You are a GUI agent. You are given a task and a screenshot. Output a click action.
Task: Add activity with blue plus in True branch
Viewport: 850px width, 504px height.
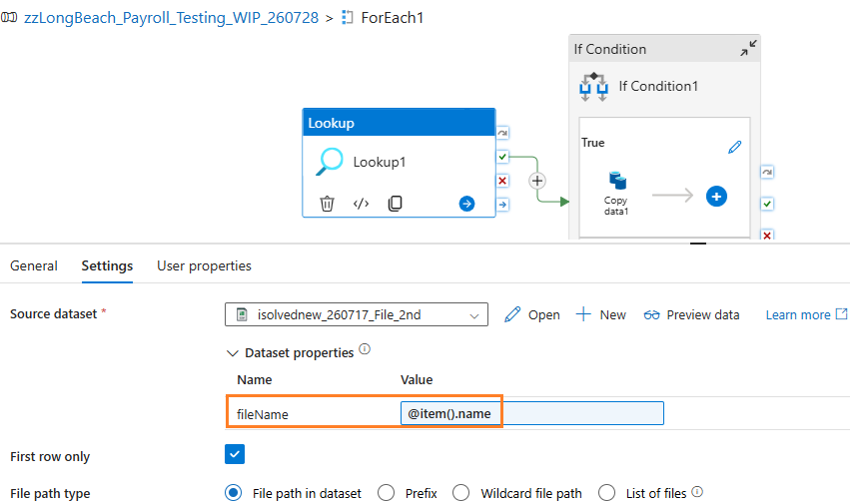716,197
